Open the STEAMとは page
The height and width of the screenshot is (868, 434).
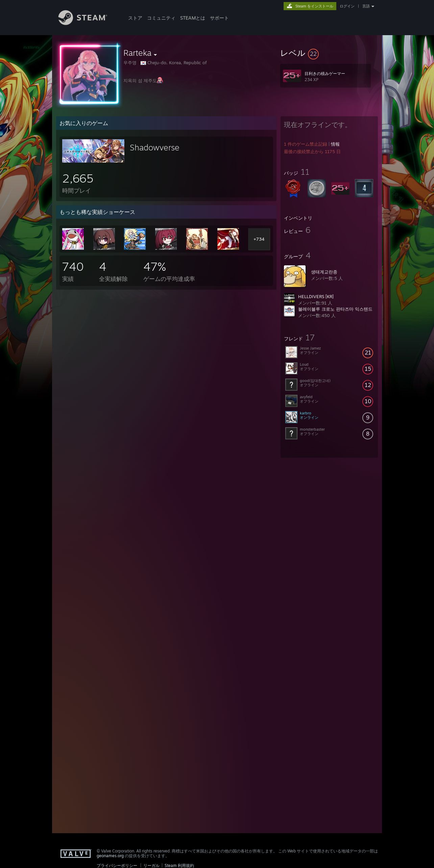click(x=192, y=18)
